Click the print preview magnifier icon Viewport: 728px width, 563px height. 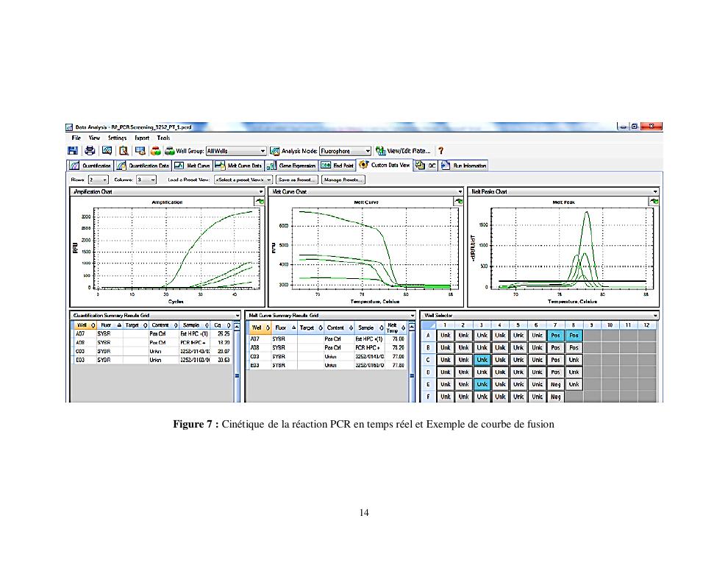coord(124,151)
